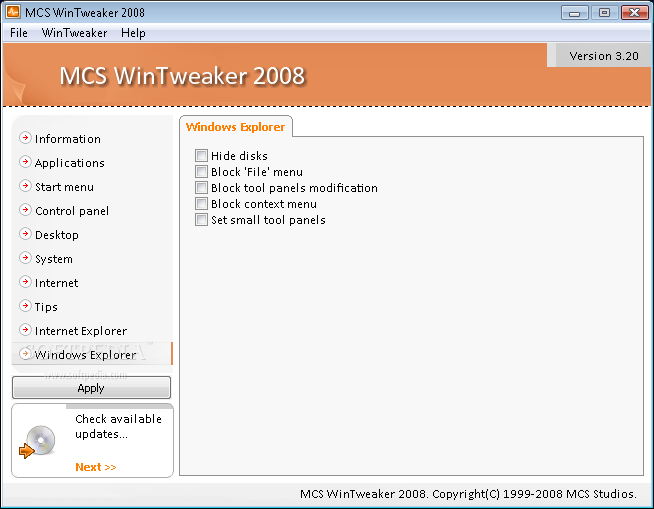Screen dimensions: 654x509
Task: Click the arrow icon beside Information
Action: click(x=25, y=138)
